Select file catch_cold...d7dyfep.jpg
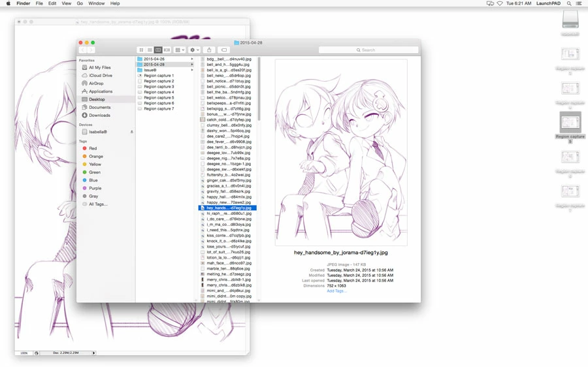This screenshot has width=588, height=367. (227, 120)
